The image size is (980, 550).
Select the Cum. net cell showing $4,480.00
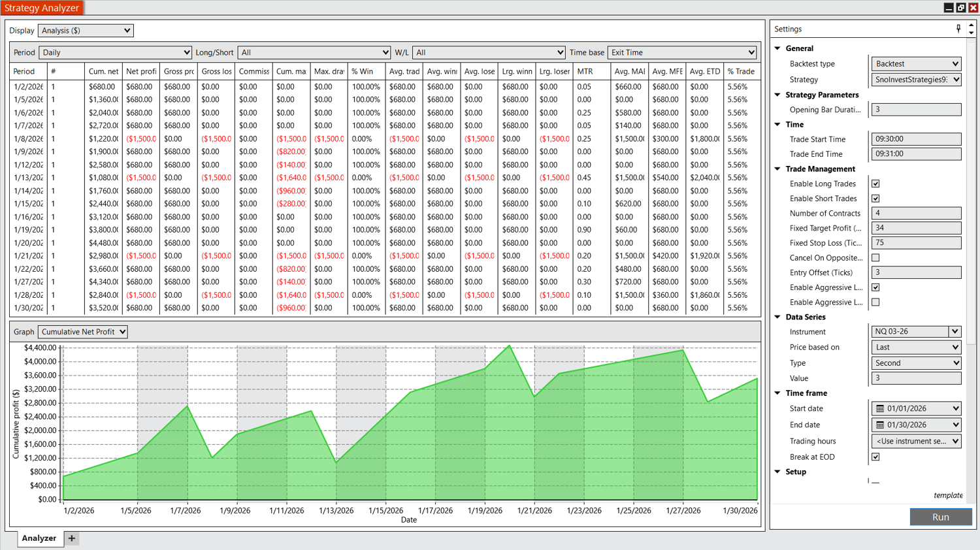(103, 243)
